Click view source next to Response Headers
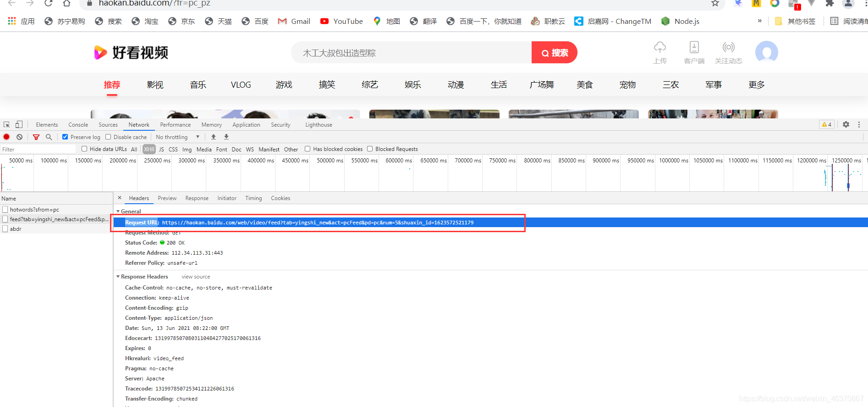This screenshot has width=868, height=407. [196, 277]
